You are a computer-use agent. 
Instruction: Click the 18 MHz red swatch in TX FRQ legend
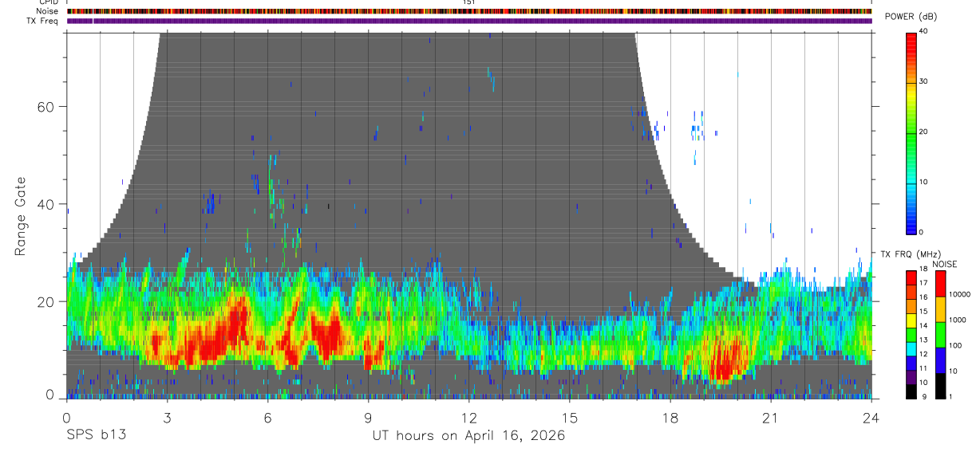coord(911,276)
